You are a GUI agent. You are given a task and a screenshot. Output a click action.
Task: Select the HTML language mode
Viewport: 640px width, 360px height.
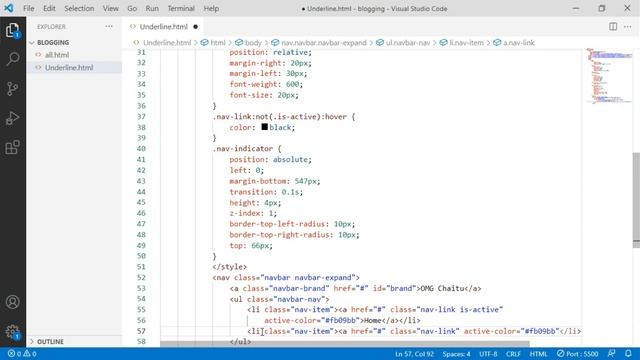538,354
